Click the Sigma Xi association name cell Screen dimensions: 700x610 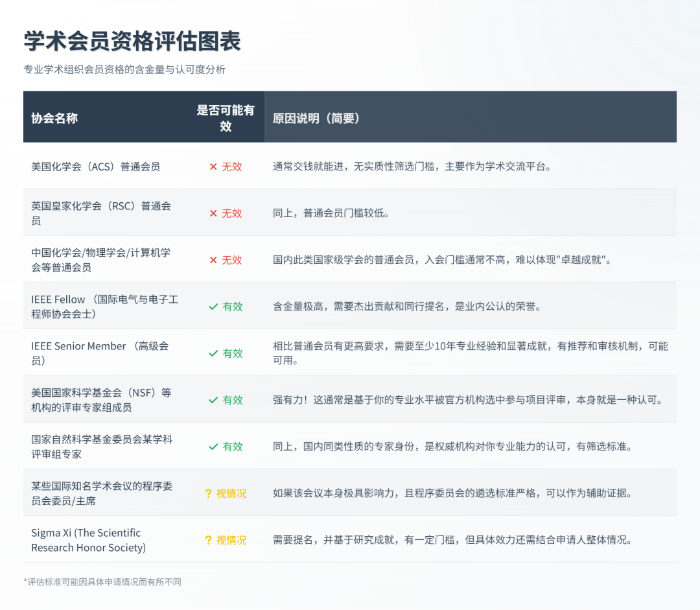(x=89, y=540)
